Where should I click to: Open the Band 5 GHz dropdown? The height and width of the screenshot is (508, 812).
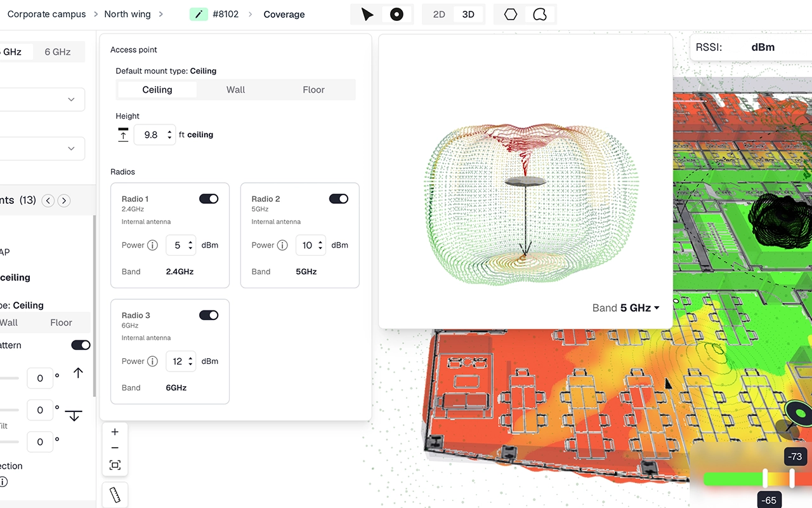[626, 308]
